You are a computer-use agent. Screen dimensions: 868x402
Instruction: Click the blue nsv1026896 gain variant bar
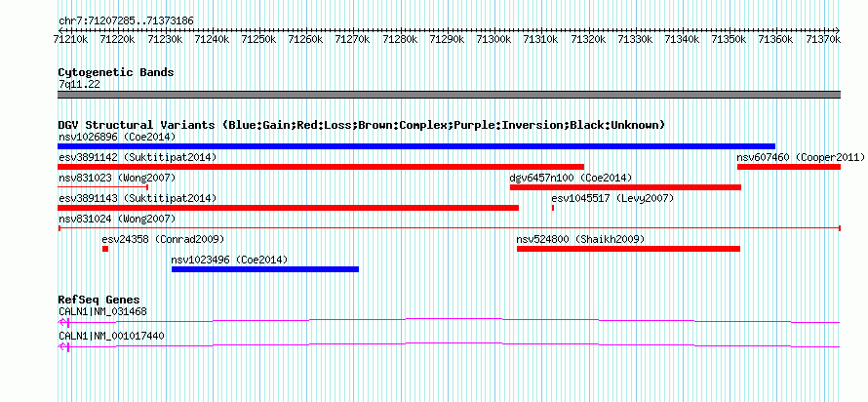point(416,146)
